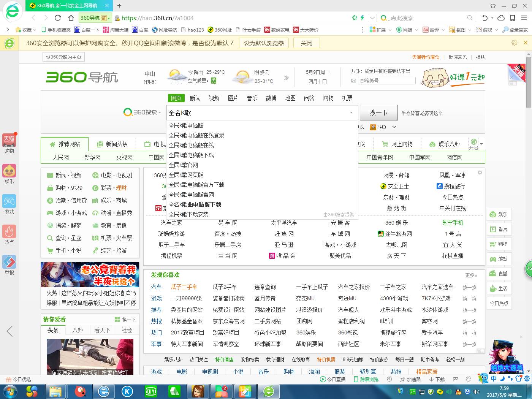Click 设为默认浏览器 button
Viewport: 532px width, 399px height.
click(264, 43)
